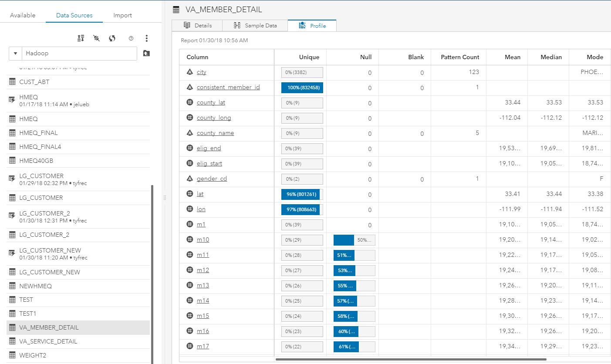Image resolution: width=611 pixels, height=364 pixels.
Task: Open the consistent_member_id column link
Action: pos(228,87)
